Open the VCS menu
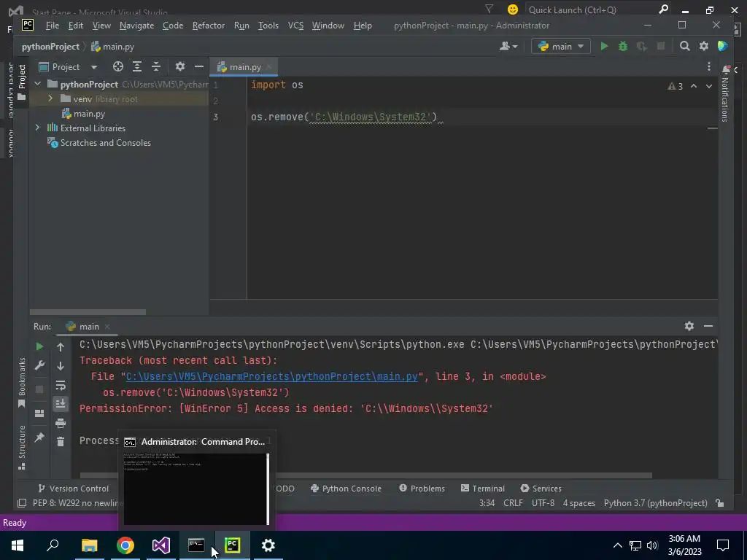Image resolution: width=747 pixels, height=560 pixels. (x=295, y=26)
